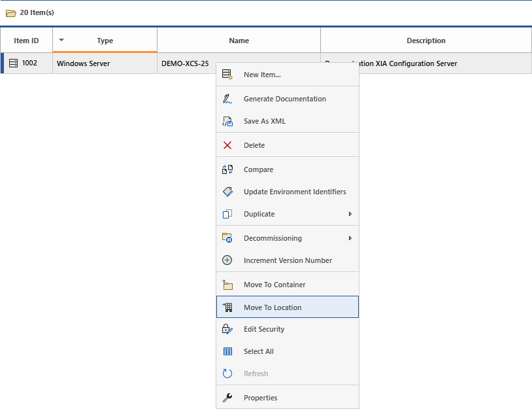This screenshot has width=532, height=420.
Task: Click the Edit Security padlock icon
Action: (x=227, y=329)
